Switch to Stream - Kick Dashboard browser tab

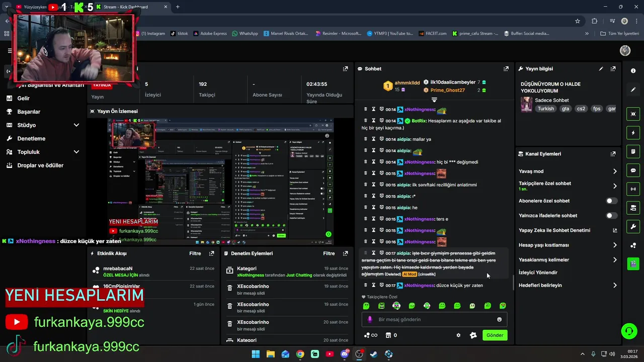131,7
